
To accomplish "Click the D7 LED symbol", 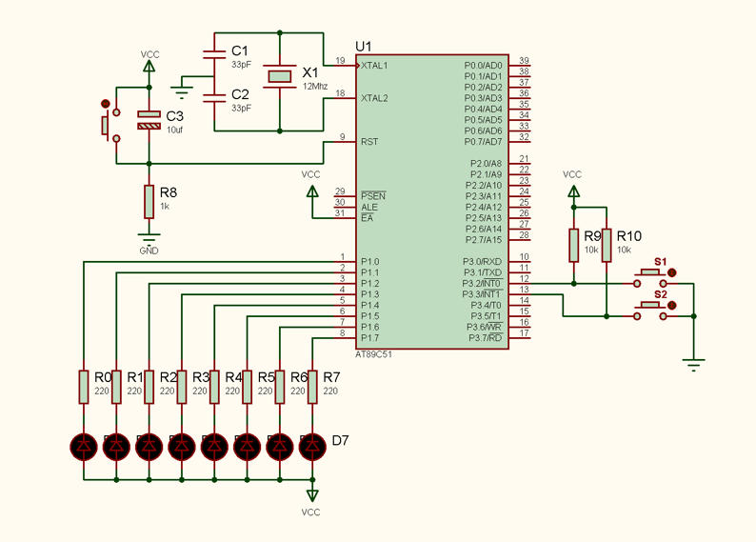I will coord(312,447).
